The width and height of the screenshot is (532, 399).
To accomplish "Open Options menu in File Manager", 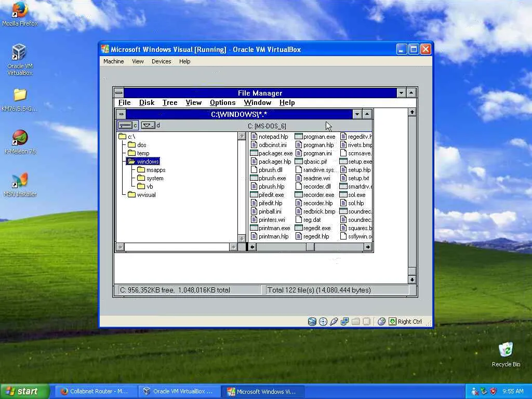I will coord(222,102).
